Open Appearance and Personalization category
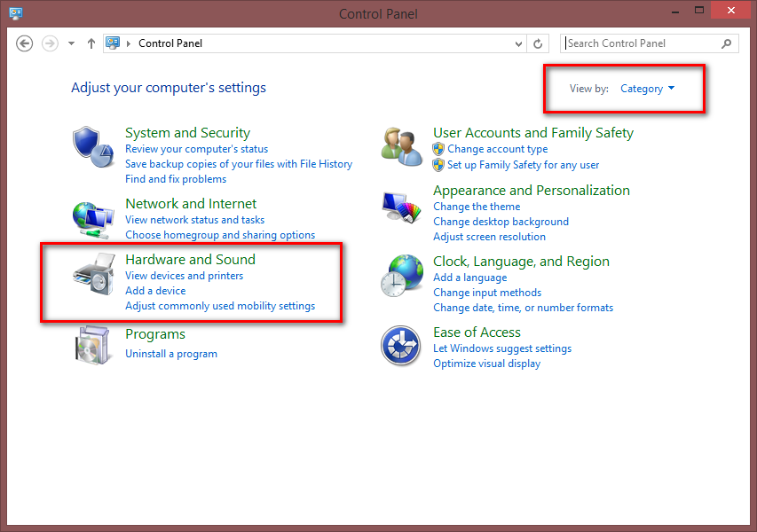 coord(532,191)
